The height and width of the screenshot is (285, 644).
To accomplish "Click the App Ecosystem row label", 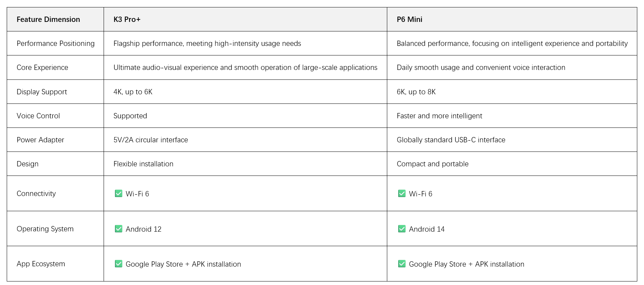I will click(x=41, y=264).
